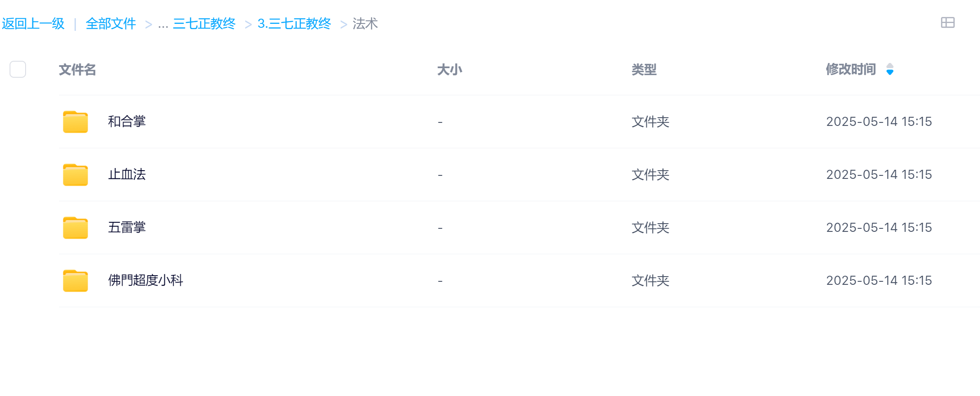Click the 文件名 column header
Viewport: 980px width, 396px height.
77,69
